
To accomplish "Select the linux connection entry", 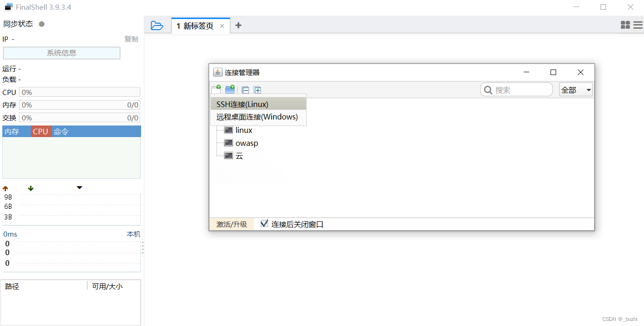I will tap(244, 130).
